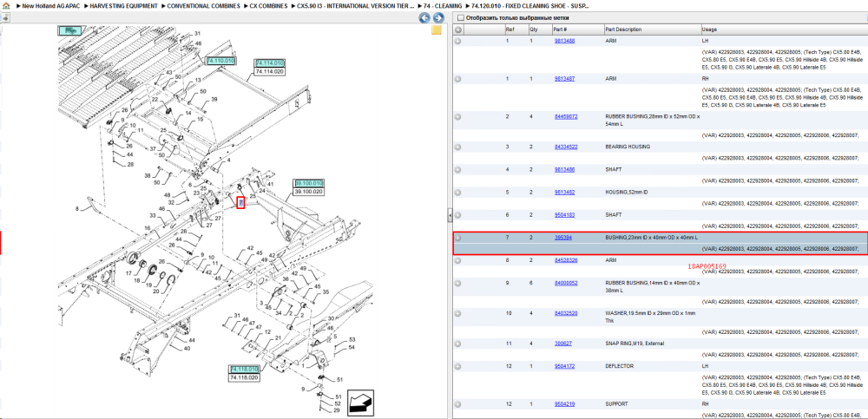Click plus icon for part 9813487 row
Viewport: 868px width, 419px height.
click(x=458, y=79)
